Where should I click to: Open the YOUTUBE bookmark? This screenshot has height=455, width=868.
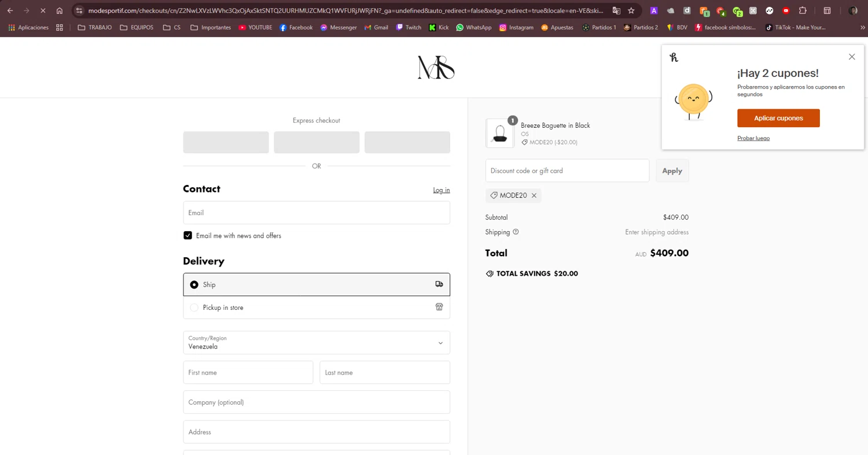pos(255,27)
